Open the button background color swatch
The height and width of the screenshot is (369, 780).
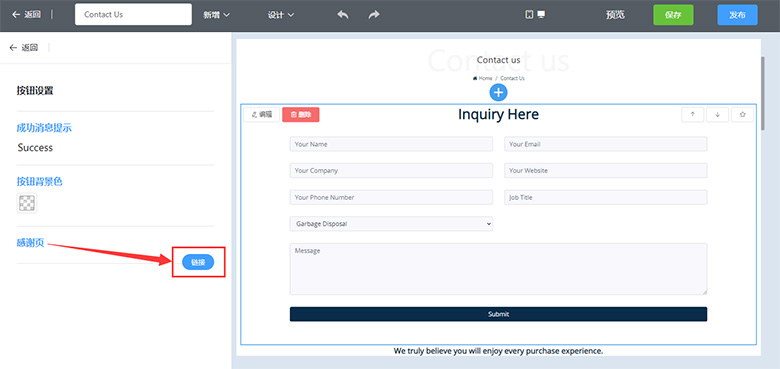[x=27, y=203]
